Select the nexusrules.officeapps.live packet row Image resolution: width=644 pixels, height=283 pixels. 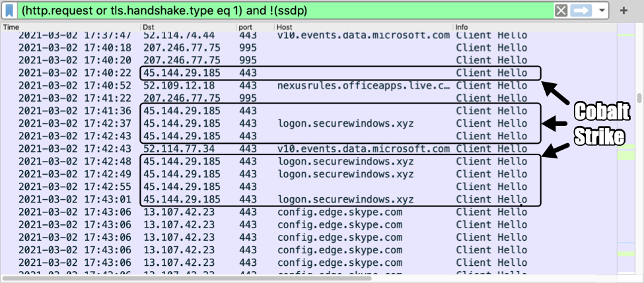363,86
